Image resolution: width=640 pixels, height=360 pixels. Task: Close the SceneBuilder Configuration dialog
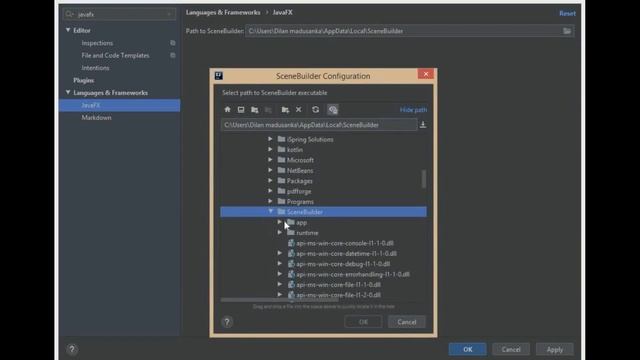pyautogui.click(x=426, y=74)
